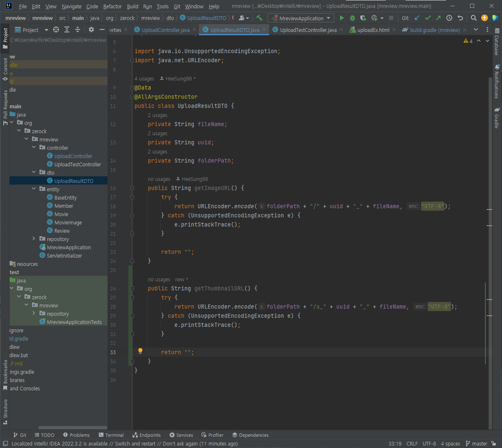Click the Git Rollback undo arrow

point(460,18)
